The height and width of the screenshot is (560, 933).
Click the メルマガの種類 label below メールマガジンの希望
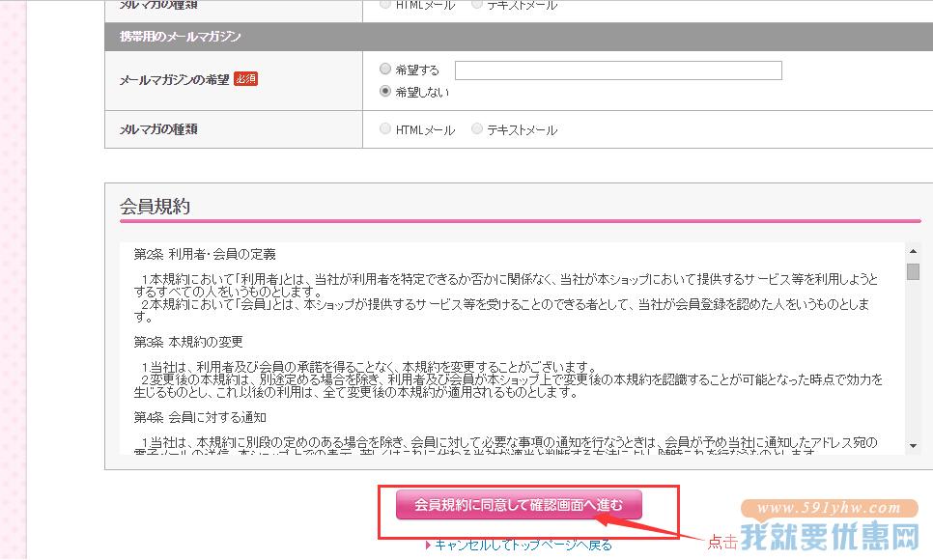tap(158, 129)
